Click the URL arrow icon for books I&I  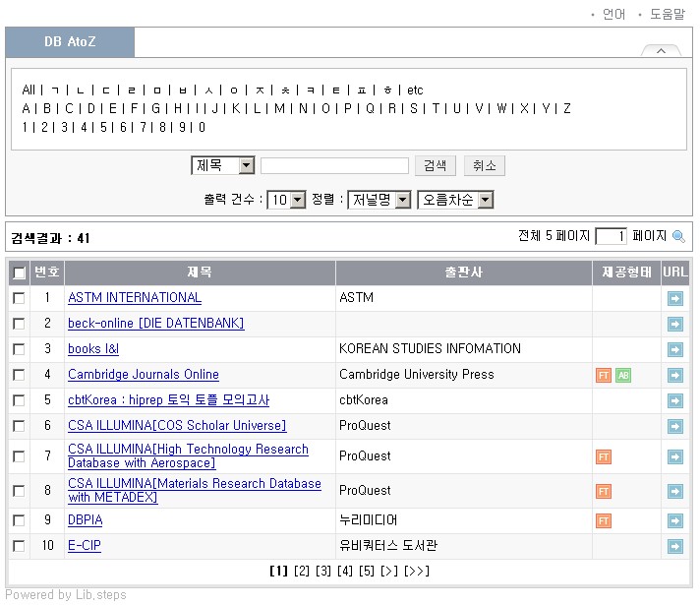[674, 349]
